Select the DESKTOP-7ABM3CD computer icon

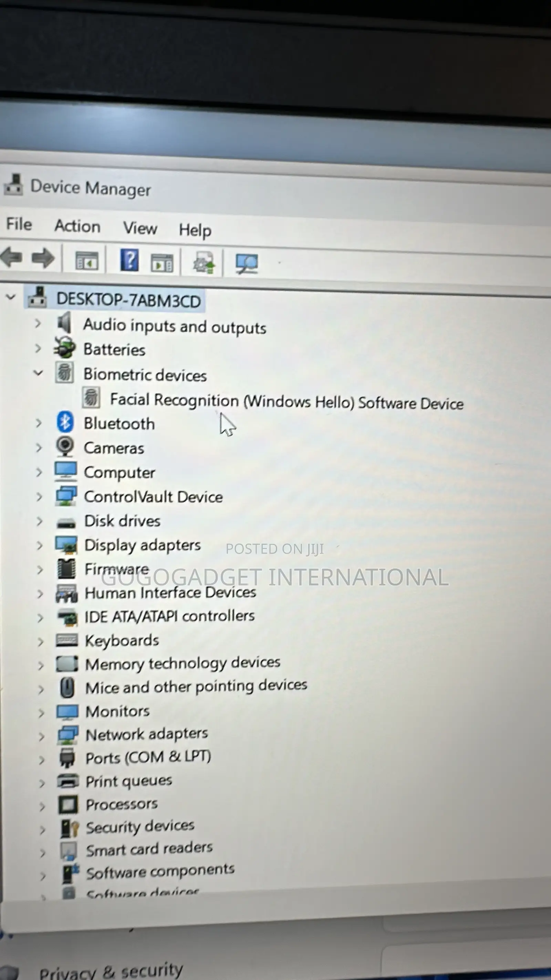coord(37,297)
